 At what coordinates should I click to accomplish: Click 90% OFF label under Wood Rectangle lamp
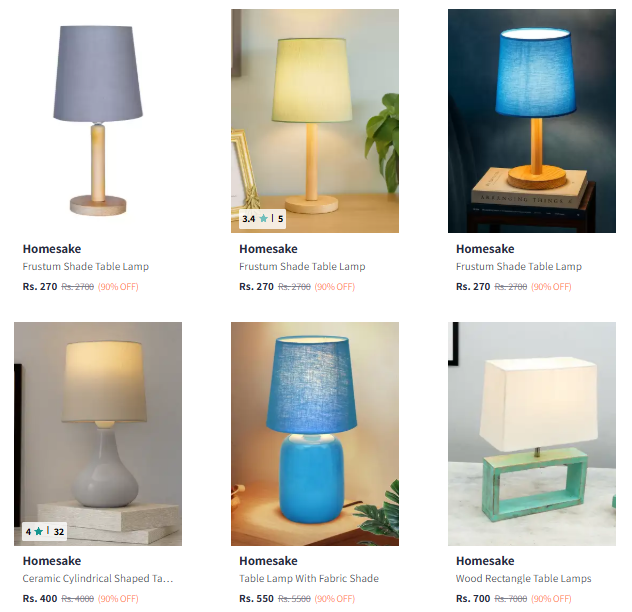[551, 599]
